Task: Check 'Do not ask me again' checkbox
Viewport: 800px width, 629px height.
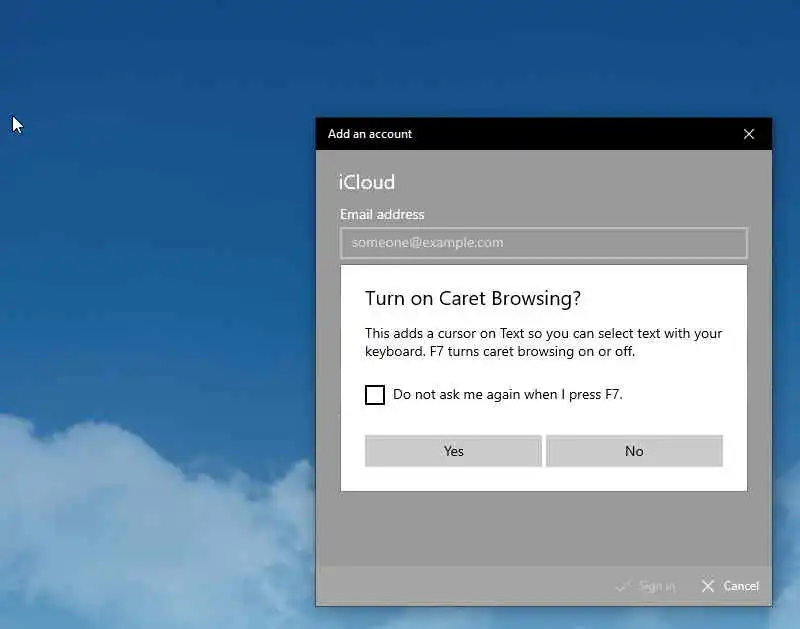Action: coord(374,394)
